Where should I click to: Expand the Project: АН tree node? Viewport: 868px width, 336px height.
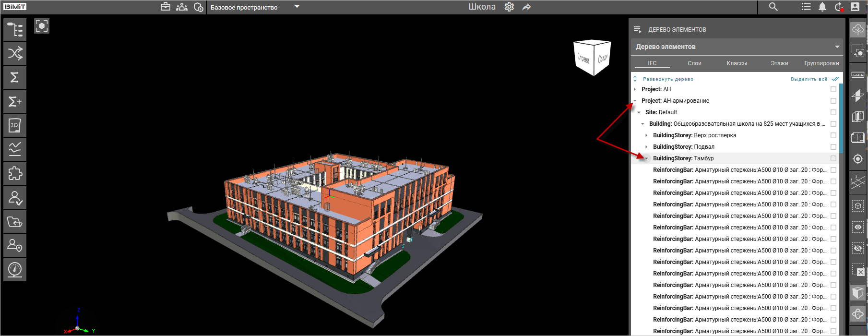coord(635,89)
